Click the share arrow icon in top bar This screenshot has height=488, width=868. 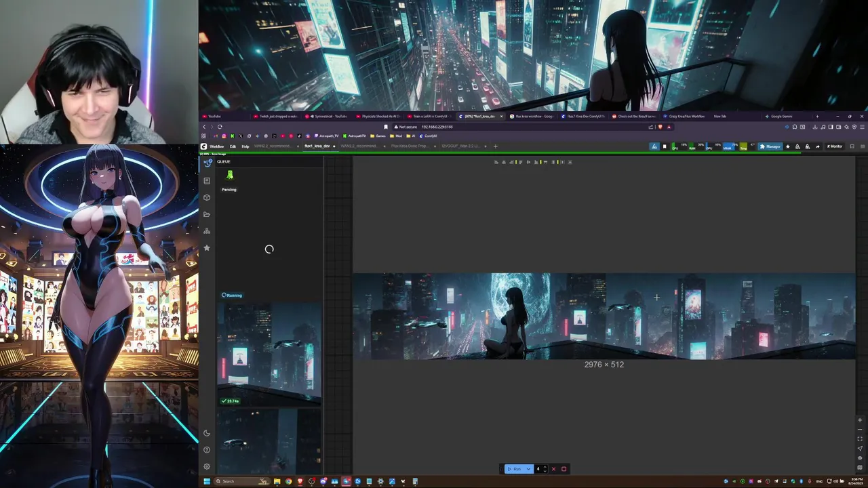pyautogui.click(x=817, y=146)
